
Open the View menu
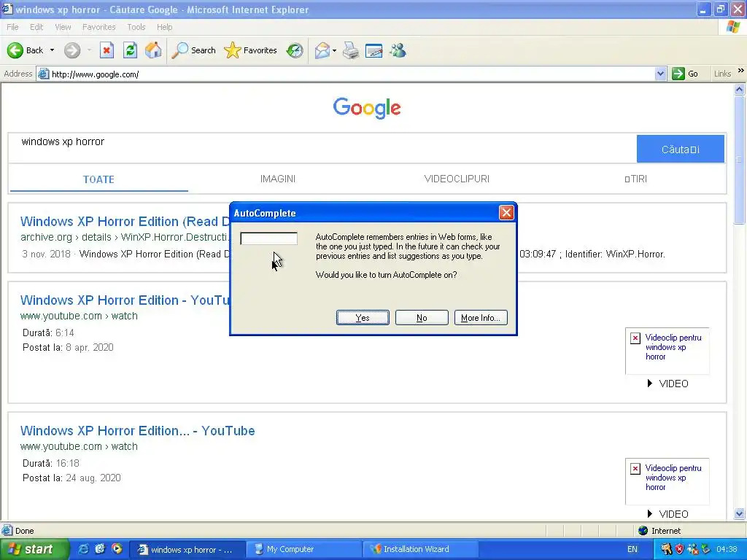[x=63, y=27]
